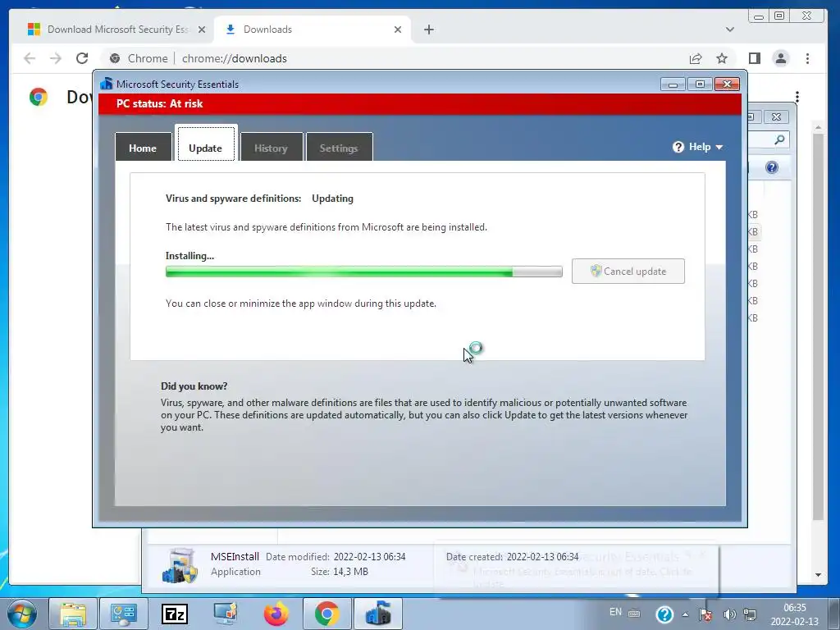Click the MSEInstall file name
This screenshot has width=840, height=630.
point(235,557)
